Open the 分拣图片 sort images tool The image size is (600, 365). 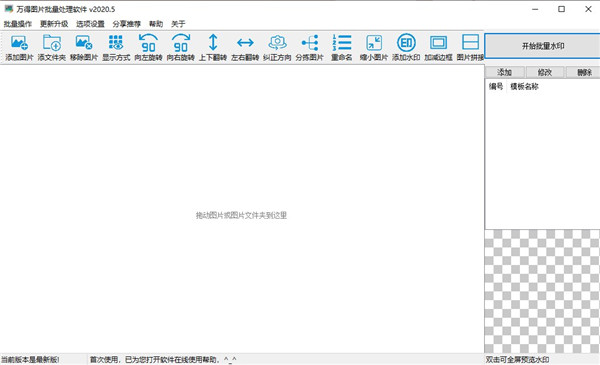(x=309, y=47)
